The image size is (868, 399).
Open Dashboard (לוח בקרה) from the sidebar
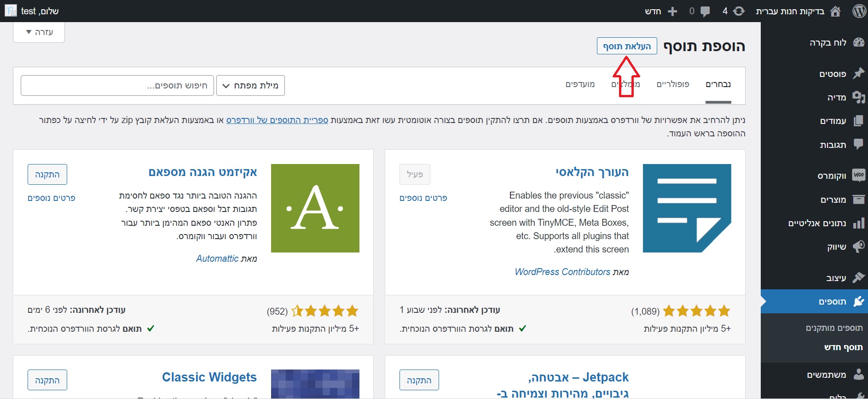(x=827, y=43)
